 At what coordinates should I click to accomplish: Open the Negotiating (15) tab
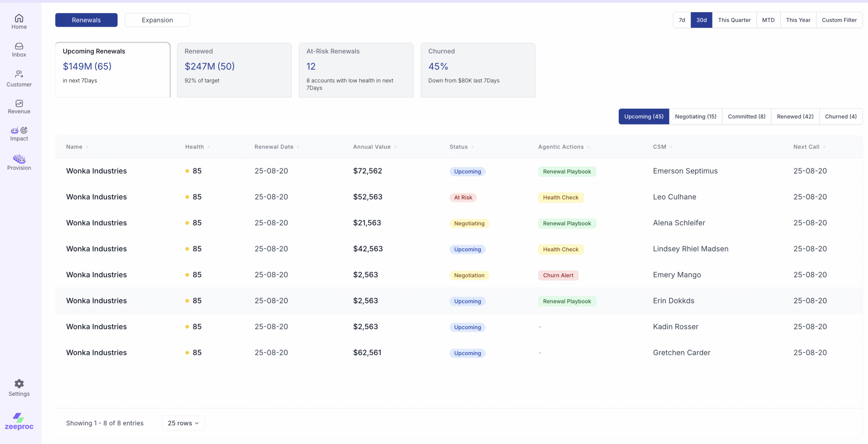click(695, 117)
